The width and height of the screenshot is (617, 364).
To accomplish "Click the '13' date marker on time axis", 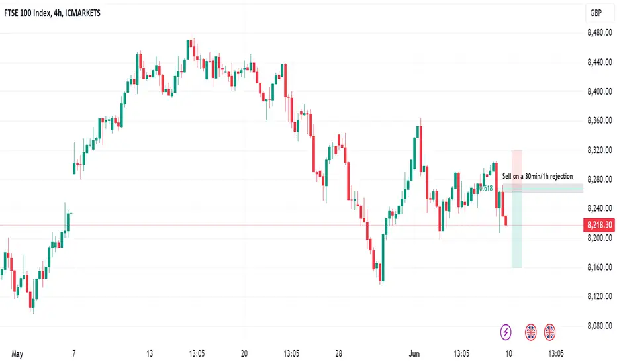I will click(x=150, y=354).
